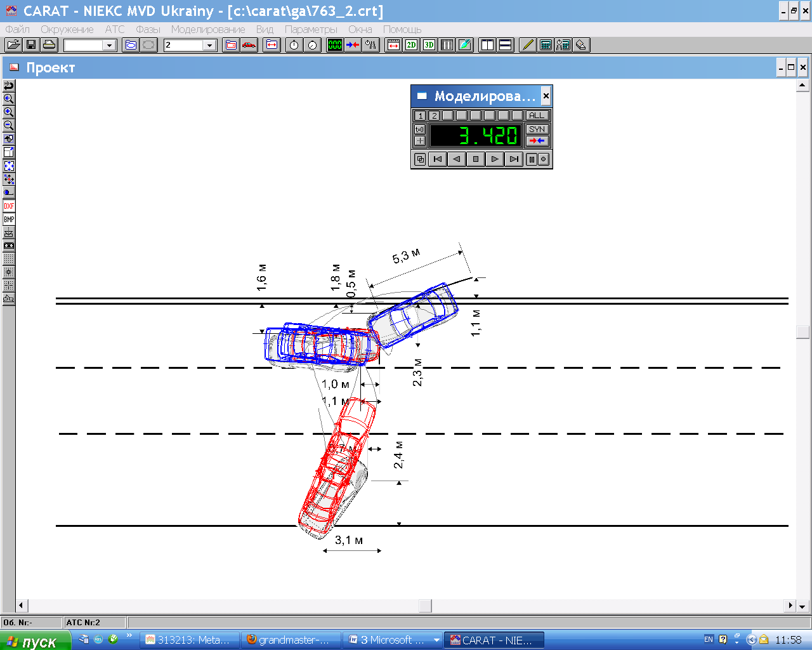
Task: Click horizontal scrollbar thumb of Проект window
Action: (425, 606)
